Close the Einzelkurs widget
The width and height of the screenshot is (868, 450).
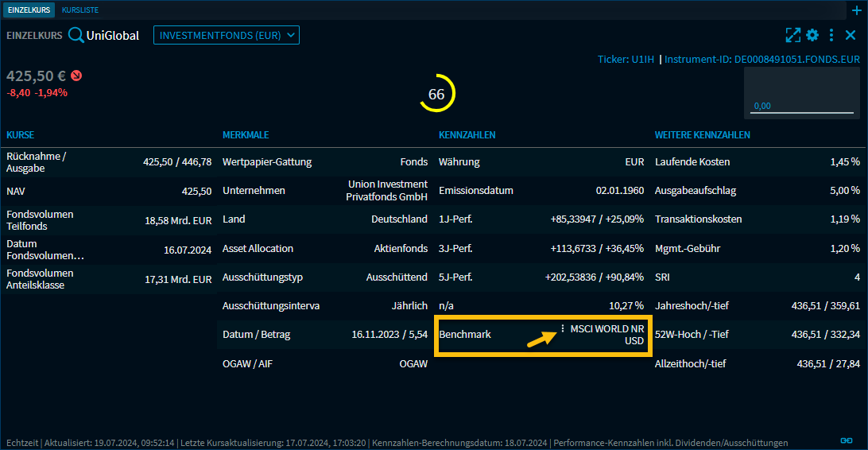point(851,35)
